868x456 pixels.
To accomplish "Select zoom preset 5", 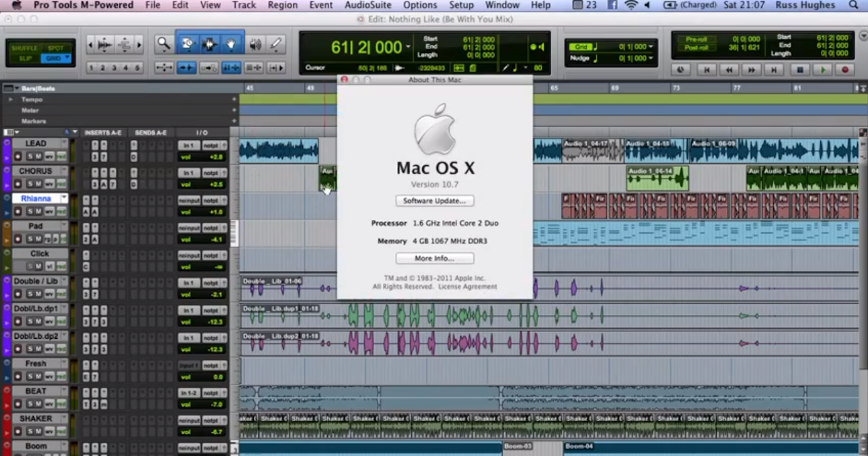I will click(137, 68).
